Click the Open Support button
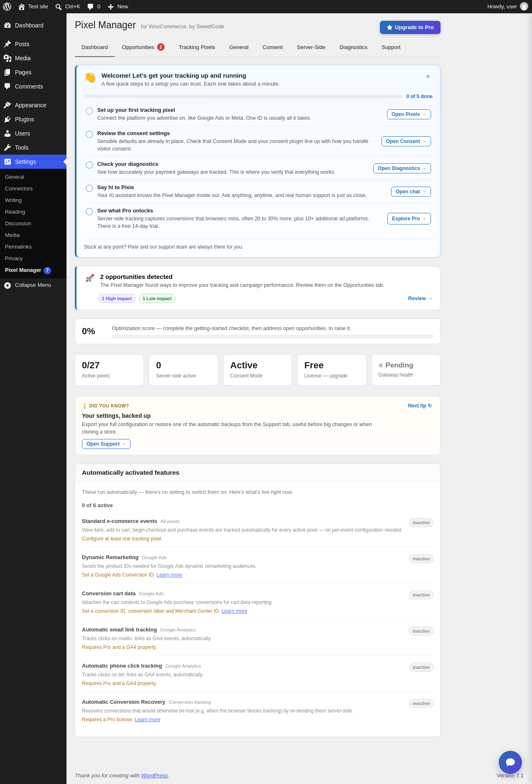 [x=106, y=444]
